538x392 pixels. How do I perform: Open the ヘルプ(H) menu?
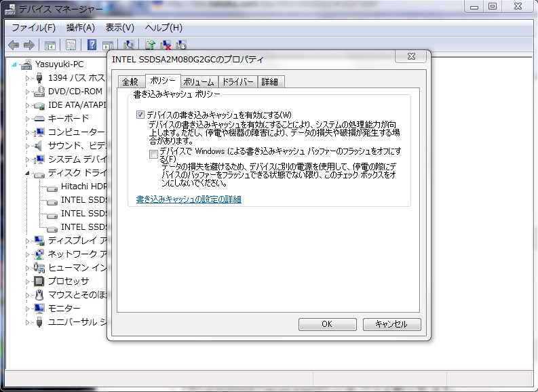pyautogui.click(x=164, y=28)
